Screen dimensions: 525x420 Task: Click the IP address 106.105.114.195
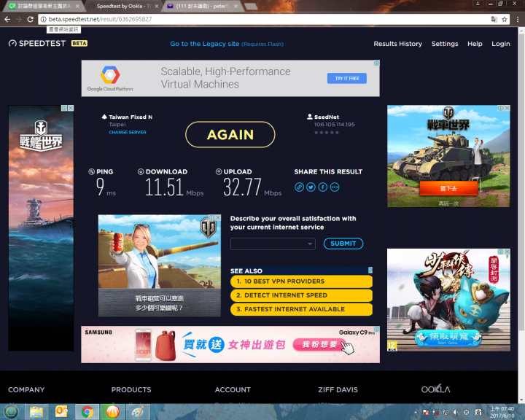point(334,125)
